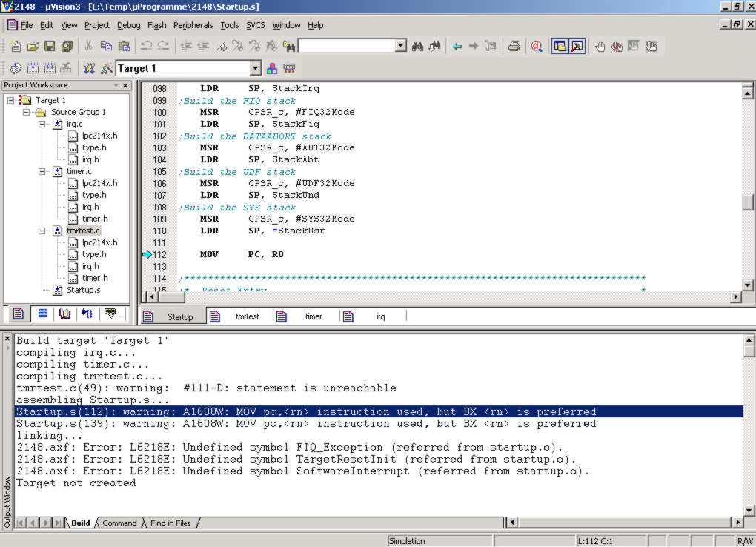Viewport: 756px width, 547px height.
Task: Click the FIQ_Exception undefined symbol error
Action: coord(289,447)
